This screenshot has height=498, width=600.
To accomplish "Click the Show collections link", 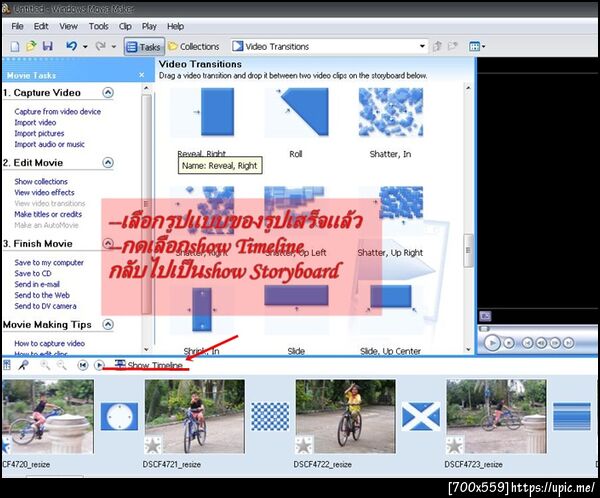I will tap(41, 181).
